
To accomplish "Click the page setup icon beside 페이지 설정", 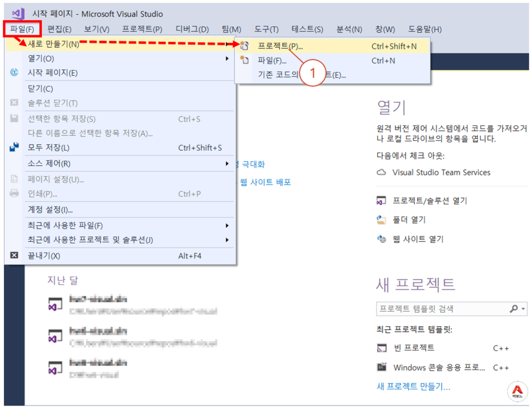I will pyautogui.click(x=14, y=179).
